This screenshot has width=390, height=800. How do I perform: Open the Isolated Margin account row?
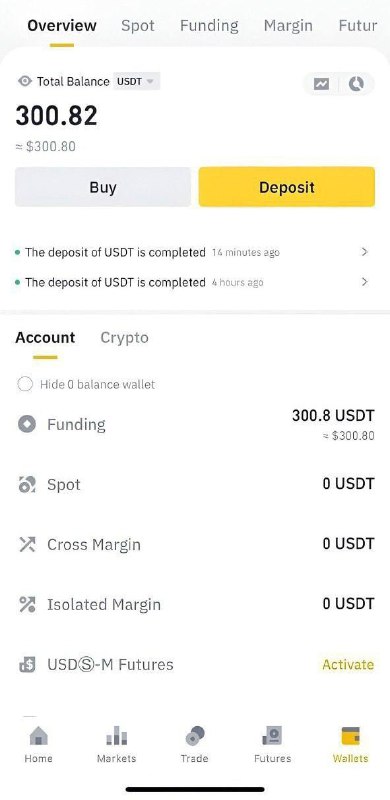[x=195, y=605]
